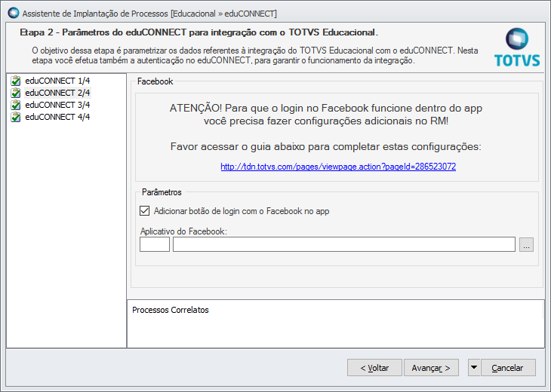The width and height of the screenshot is (551, 392).
Task: Click the Processos Correlatos panel
Action: 335,324
